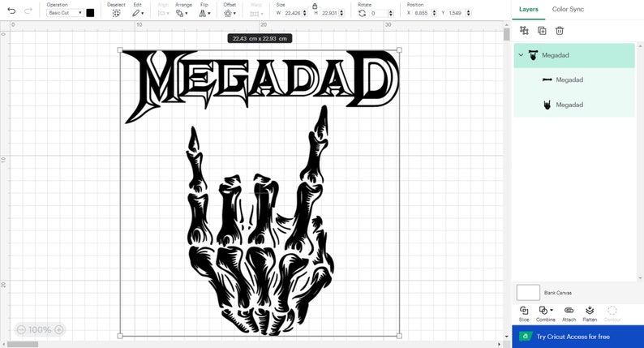The height and width of the screenshot is (348, 644).
Task: Click the Attach tool
Action: pos(569,313)
